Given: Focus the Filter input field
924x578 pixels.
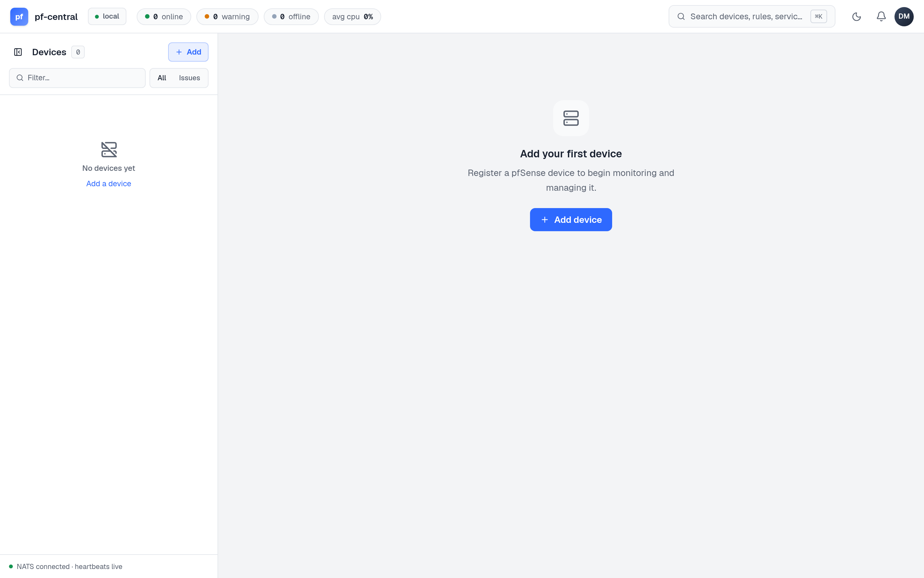Looking at the screenshot, I should 77,78.
